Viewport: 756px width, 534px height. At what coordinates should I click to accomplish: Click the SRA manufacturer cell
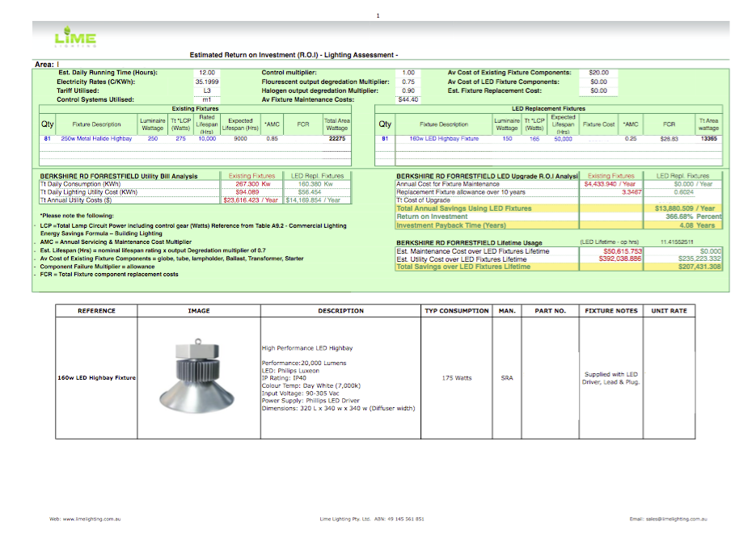pyautogui.click(x=507, y=378)
